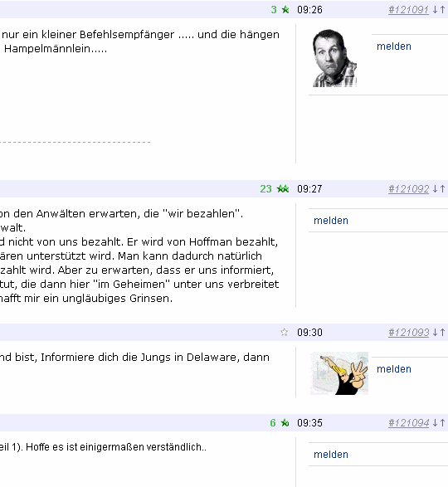Click the green star next to rating 6
This screenshot has width=448, height=487.
(285, 423)
